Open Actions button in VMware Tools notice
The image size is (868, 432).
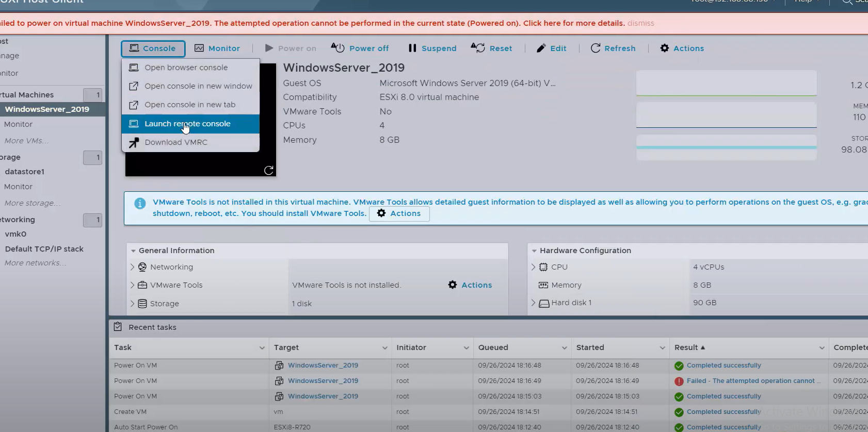399,213
